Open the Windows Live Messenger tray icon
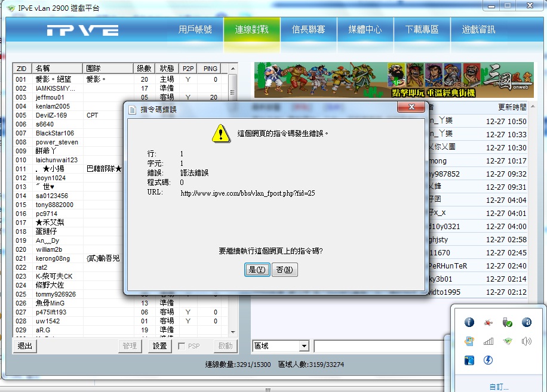The image size is (547, 392). (469, 341)
